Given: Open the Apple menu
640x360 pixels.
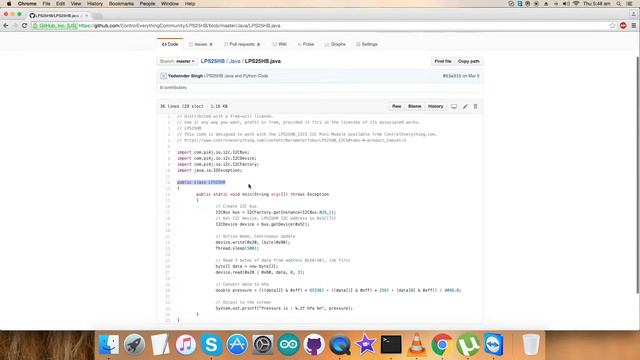Looking at the screenshot, I should pos(9,4).
